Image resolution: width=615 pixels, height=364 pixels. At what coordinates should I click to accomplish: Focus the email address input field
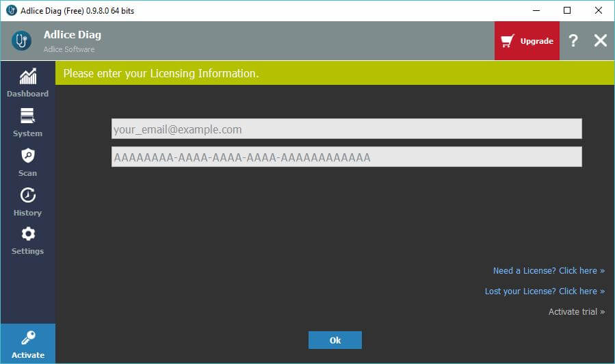346,129
